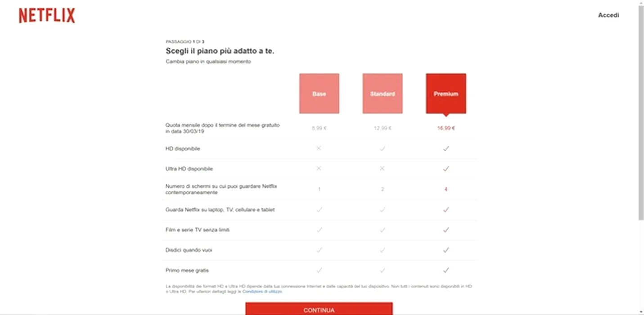Select the Premium plan box
The width and height of the screenshot is (644, 315).
(446, 94)
